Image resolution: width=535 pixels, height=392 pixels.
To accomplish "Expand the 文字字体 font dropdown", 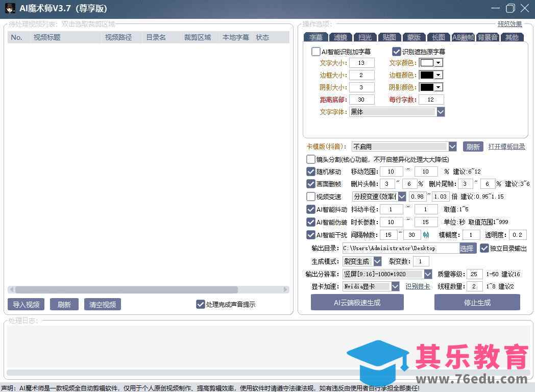I will click(x=441, y=112).
